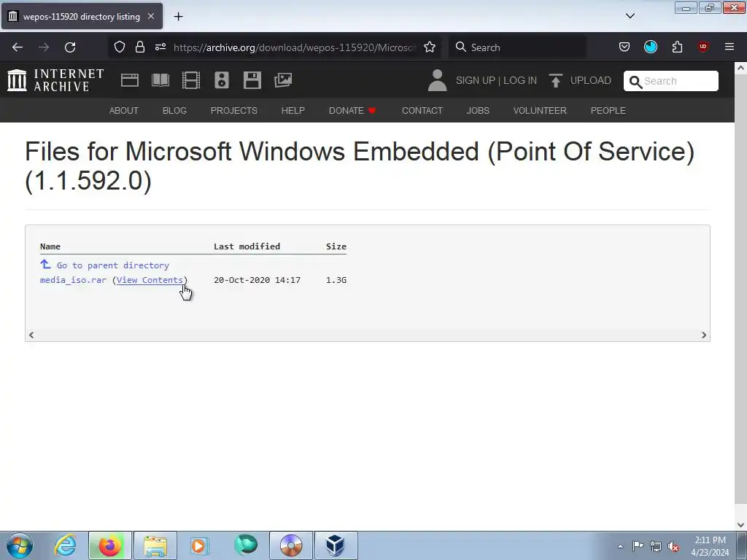Open the ABOUT menu item
Image resolution: width=747 pixels, height=560 pixels.
point(124,111)
